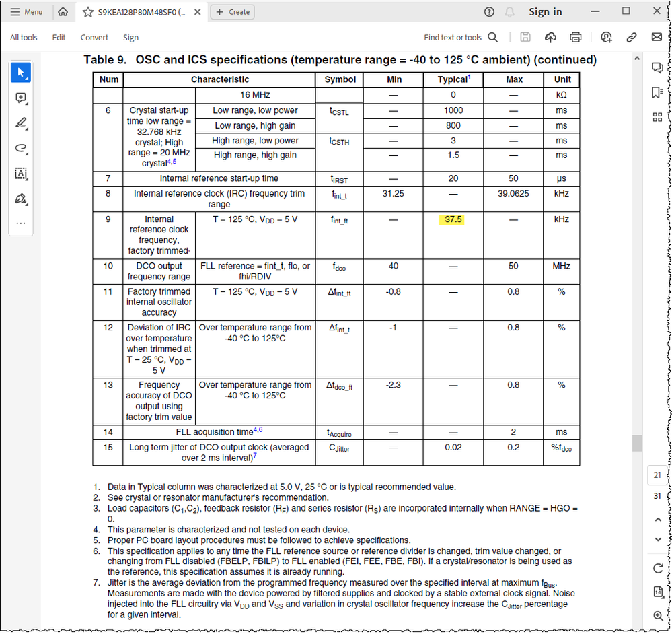The height and width of the screenshot is (634, 672).
Task: Save the PDF using the save icon
Action: point(525,37)
